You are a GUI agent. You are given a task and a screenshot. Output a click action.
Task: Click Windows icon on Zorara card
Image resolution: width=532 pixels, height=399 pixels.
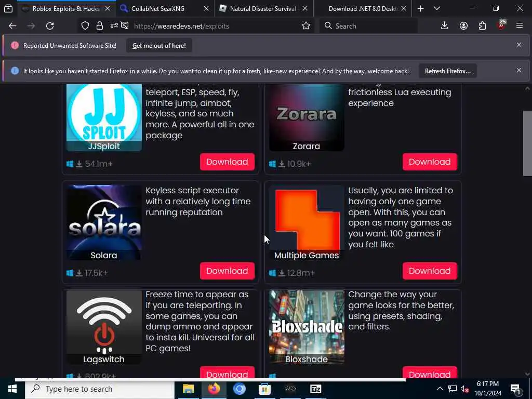(272, 164)
